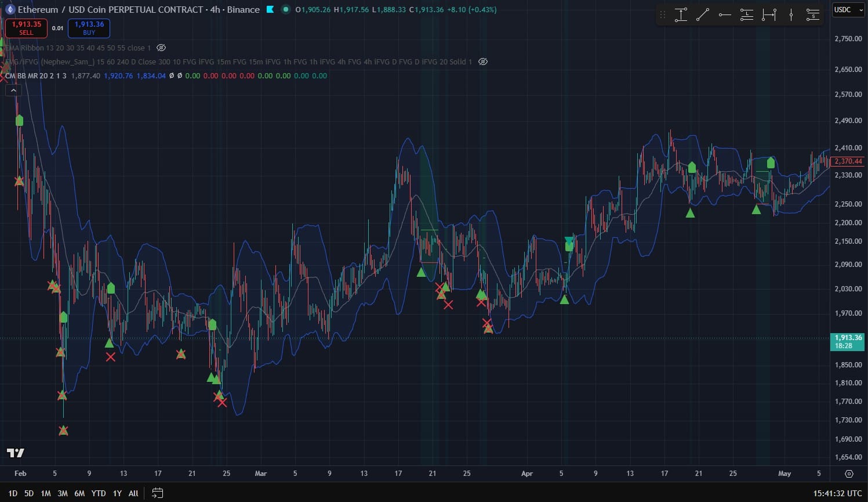
Task: Show the hidden FVG/iFVG indicator
Action: pos(483,62)
